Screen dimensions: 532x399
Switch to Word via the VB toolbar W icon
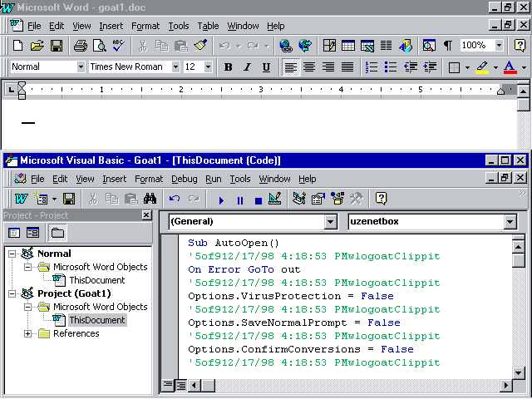point(21,199)
